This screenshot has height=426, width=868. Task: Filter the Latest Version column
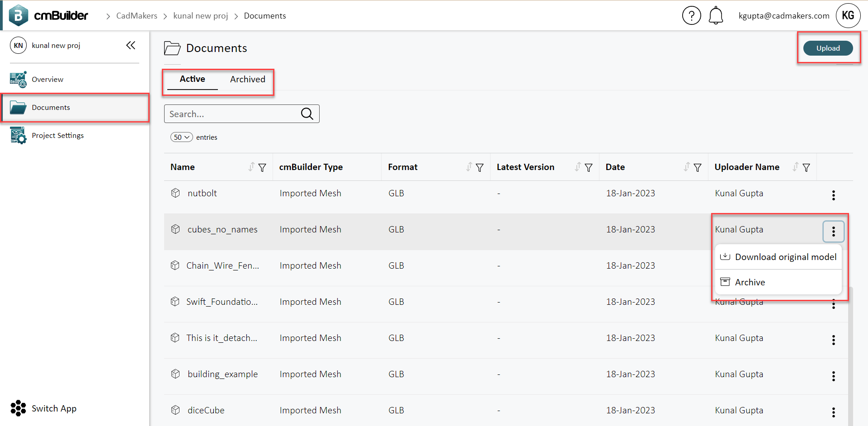[589, 167]
